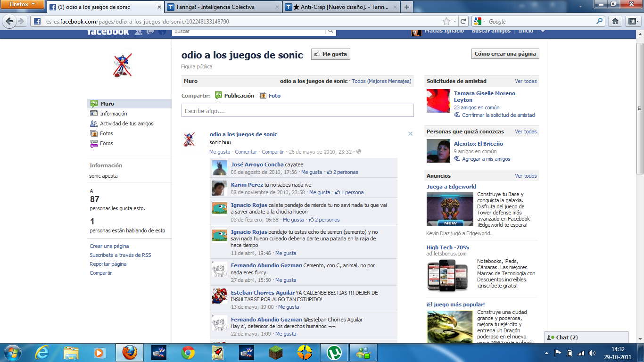Viewport: 644px width, 362px height.
Task: Click thumbs-up '1 persona' on Karim Perez's comment
Action: (x=349, y=192)
